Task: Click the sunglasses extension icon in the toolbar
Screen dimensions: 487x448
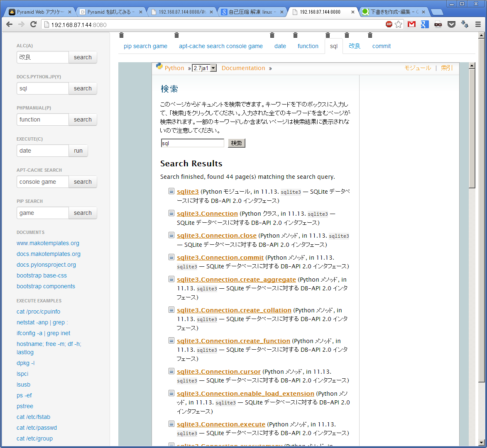Action: [438, 24]
